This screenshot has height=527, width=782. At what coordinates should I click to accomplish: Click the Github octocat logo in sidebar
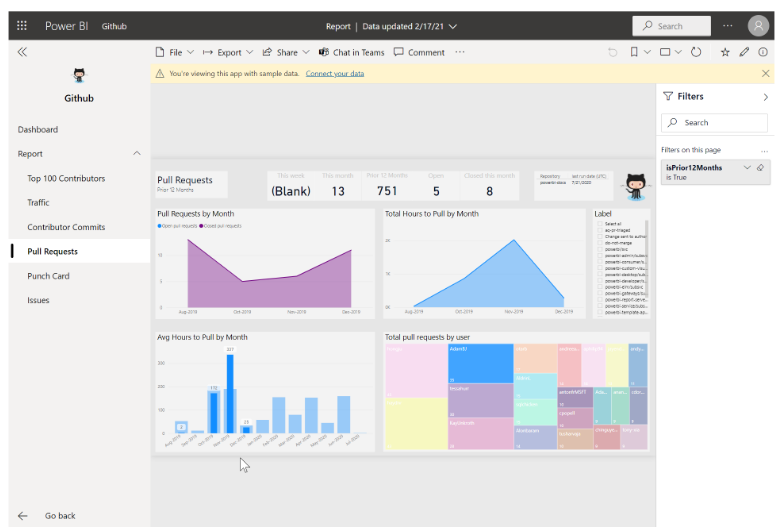[x=79, y=75]
